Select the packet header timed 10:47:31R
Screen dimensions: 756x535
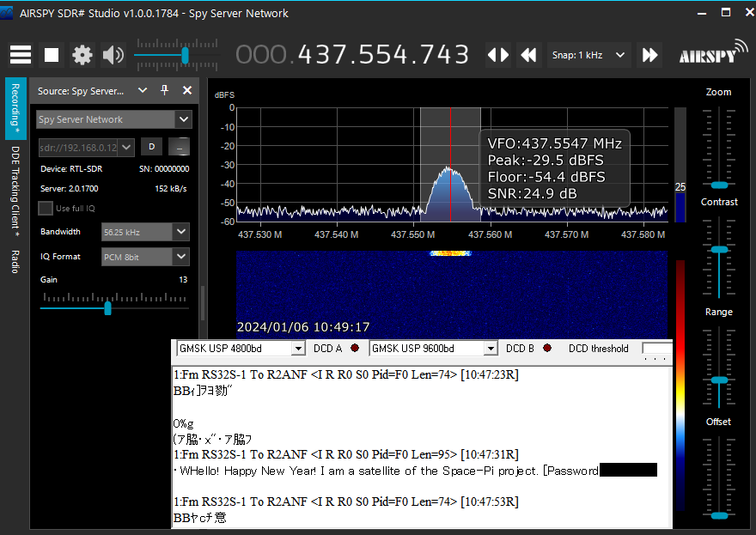(x=346, y=454)
